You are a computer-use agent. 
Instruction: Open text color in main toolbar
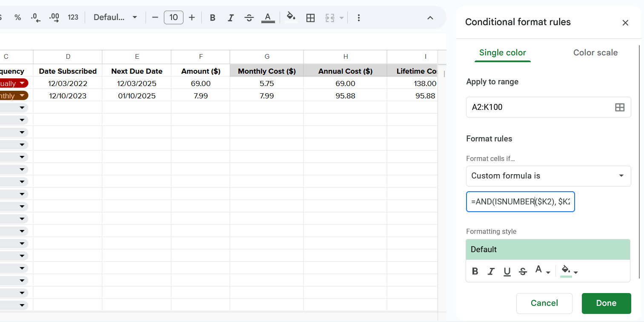pos(268,17)
